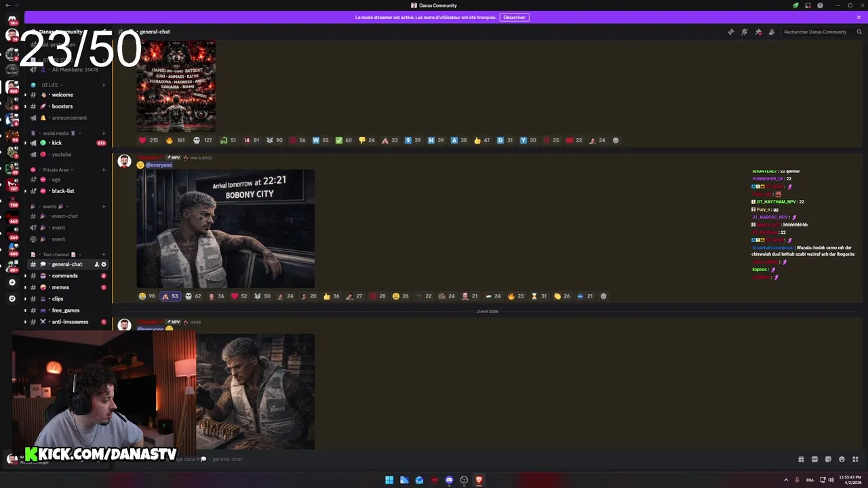Add a channel to events category

tap(104, 206)
